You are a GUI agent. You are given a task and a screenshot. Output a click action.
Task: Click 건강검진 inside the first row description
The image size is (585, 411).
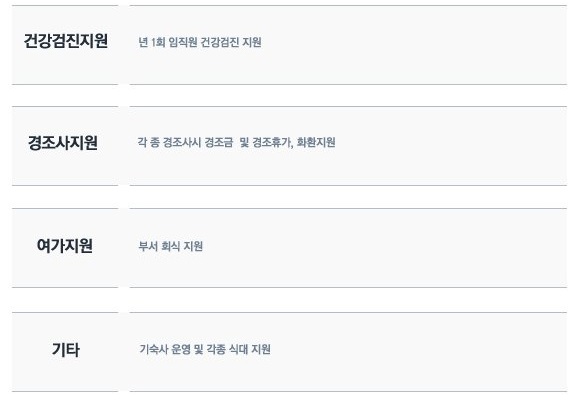click(x=220, y=42)
